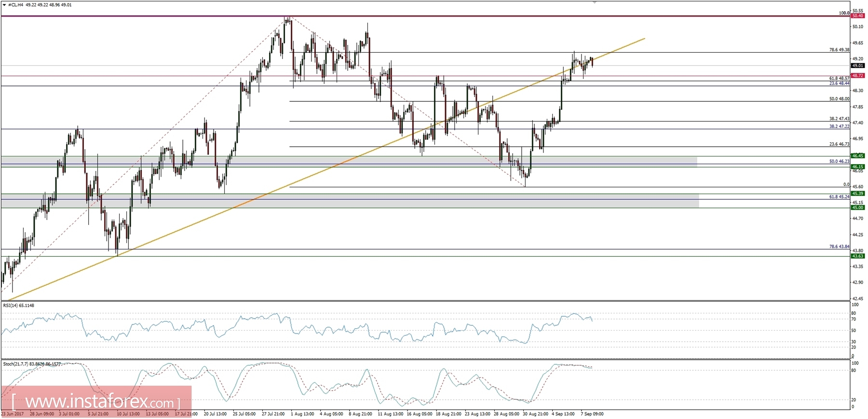
Task: Click the 43.35 price axis label
Action: pyautogui.click(x=857, y=266)
